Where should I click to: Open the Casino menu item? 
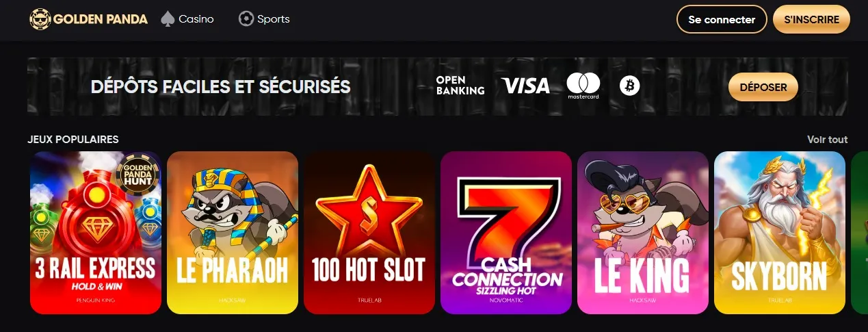(x=187, y=19)
